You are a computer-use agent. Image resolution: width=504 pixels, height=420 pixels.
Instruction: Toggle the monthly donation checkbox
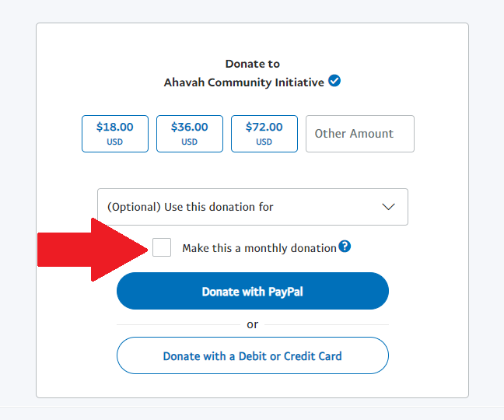tap(162, 247)
